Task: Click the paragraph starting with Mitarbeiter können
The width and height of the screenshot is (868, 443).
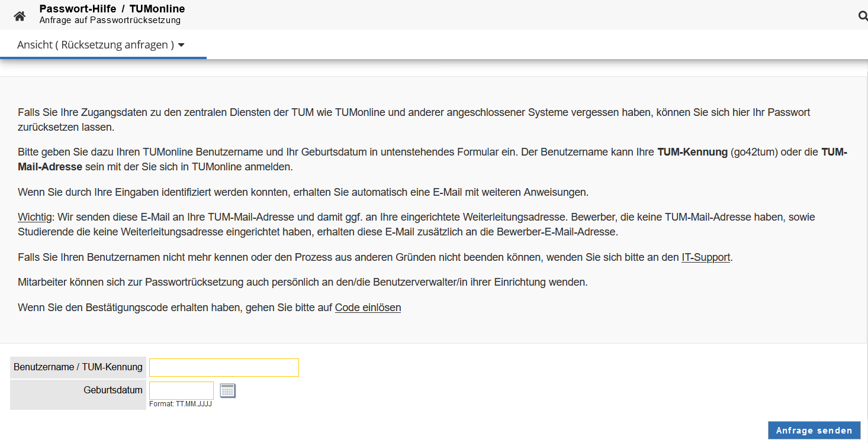Action: pos(302,282)
